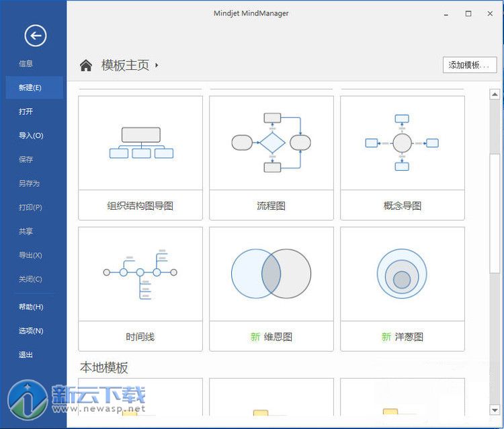Maximize the MindManager window
Image resolution: width=504 pixels, height=429 pixels.
click(x=468, y=13)
